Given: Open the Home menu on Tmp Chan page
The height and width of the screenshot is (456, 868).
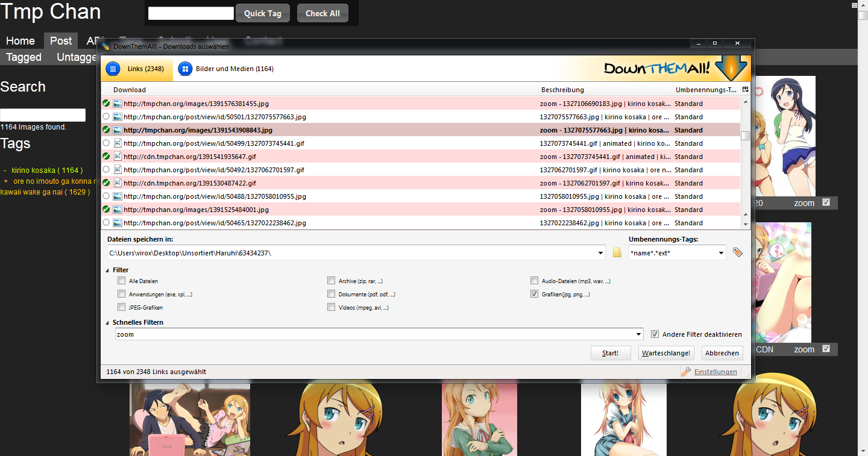Looking at the screenshot, I should pos(20,40).
